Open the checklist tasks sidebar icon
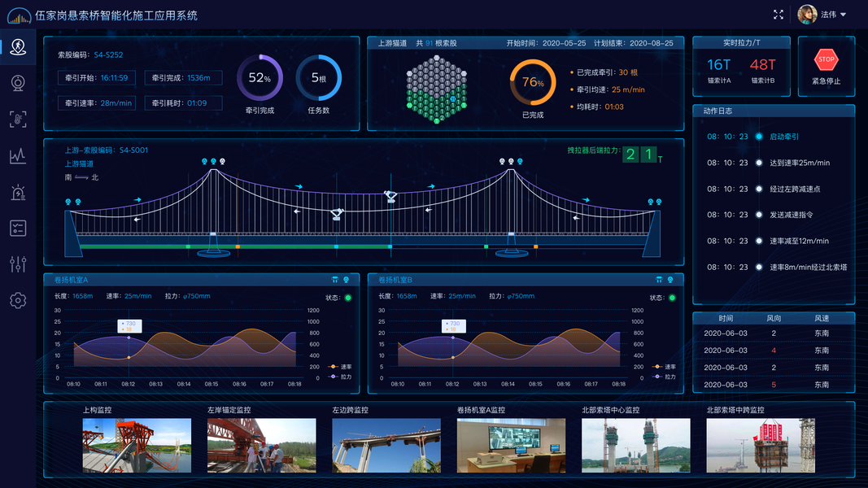 point(18,228)
